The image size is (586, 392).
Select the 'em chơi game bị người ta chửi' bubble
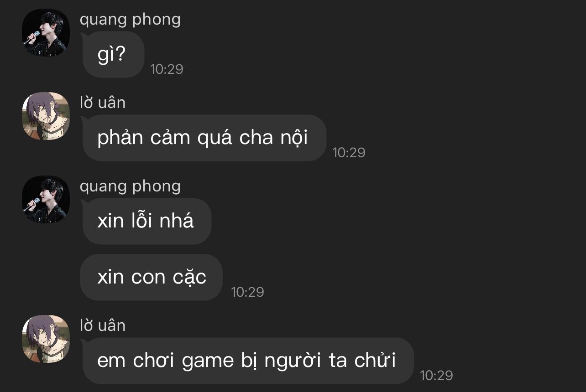[x=247, y=361]
